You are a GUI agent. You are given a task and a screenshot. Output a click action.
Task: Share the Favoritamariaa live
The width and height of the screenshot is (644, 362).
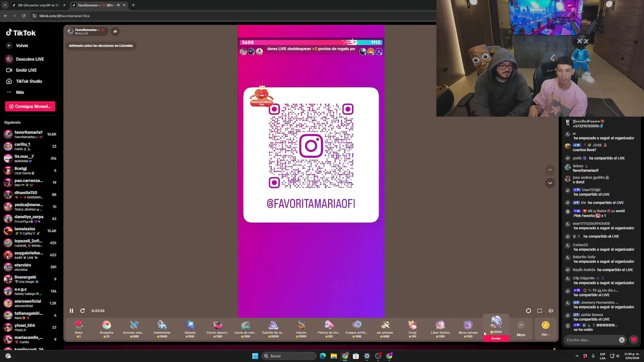[115, 31]
